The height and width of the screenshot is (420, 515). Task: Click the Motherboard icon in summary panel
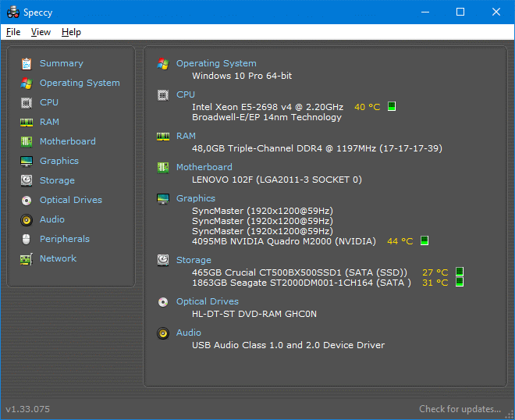coord(163,168)
